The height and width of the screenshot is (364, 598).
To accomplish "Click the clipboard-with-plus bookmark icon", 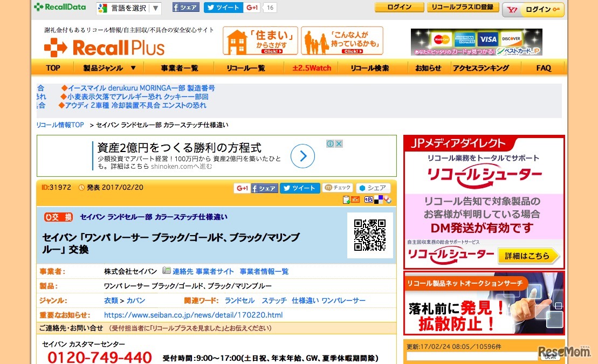I will click(x=346, y=200).
